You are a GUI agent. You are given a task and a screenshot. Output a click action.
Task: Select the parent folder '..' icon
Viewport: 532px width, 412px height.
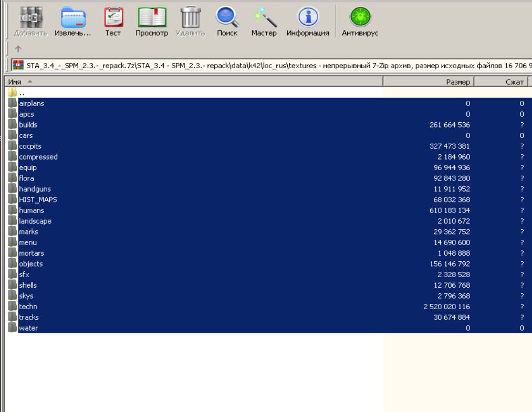12,92
